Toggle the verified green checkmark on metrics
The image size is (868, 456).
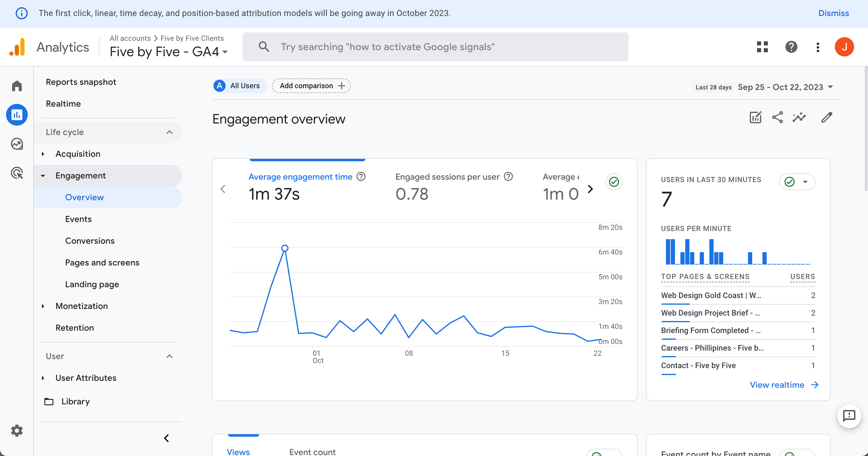tap(614, 182)
